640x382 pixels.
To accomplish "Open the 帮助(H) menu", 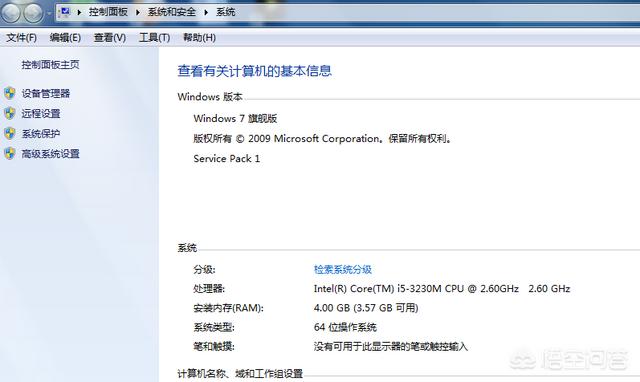I will 199,38.
